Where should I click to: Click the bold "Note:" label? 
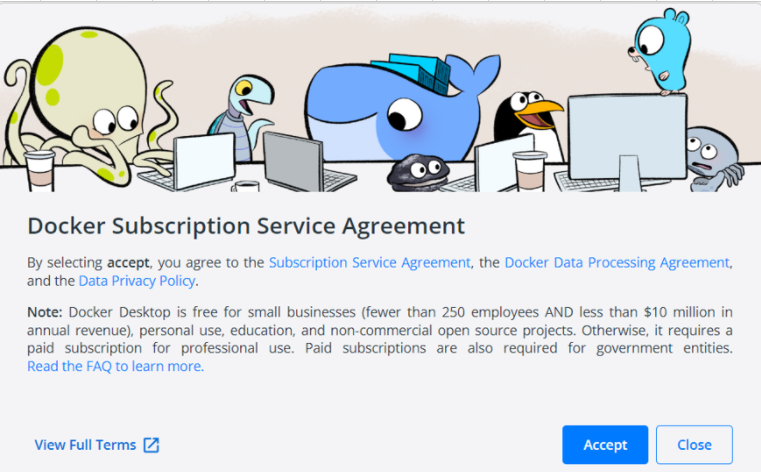pyautogui.click(x=45, y=312)
